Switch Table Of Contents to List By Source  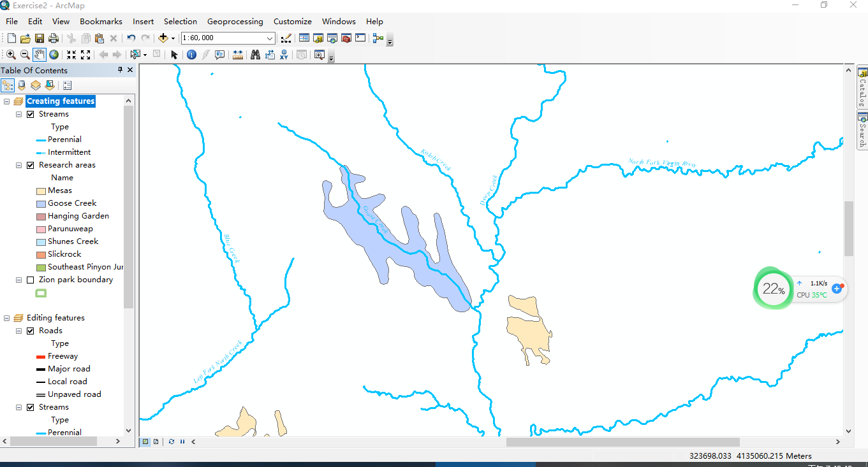click(x=22, y=85)
